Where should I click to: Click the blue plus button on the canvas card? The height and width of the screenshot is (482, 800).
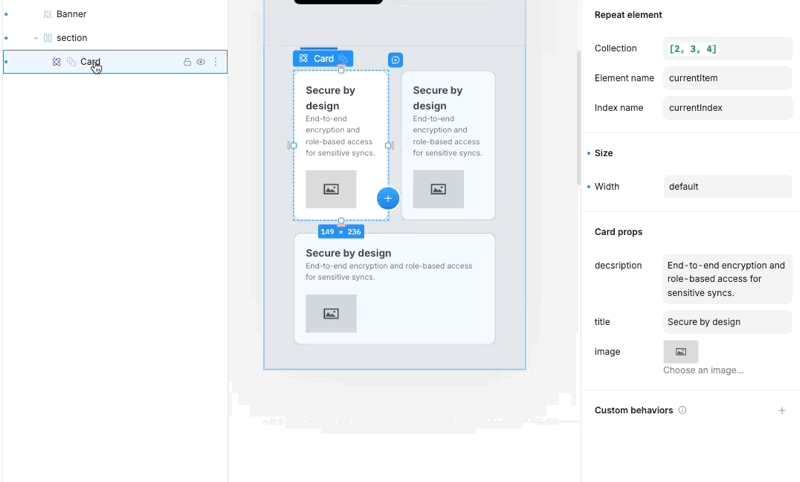[x=388, y=198]
